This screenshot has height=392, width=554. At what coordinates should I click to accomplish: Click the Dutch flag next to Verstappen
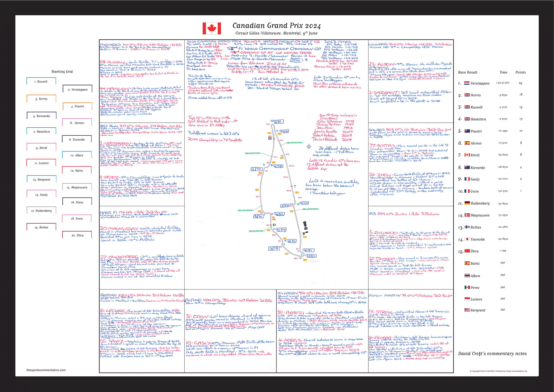(x=467, y=83)
